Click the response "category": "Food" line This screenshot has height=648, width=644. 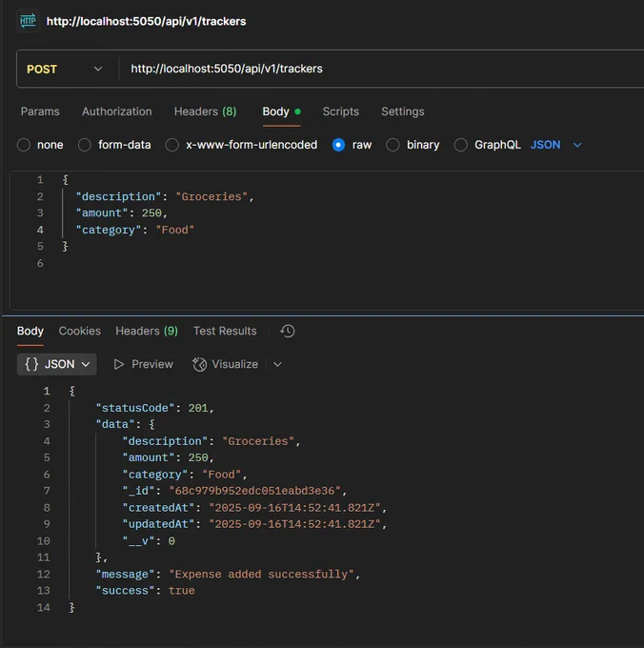point(185,475)
